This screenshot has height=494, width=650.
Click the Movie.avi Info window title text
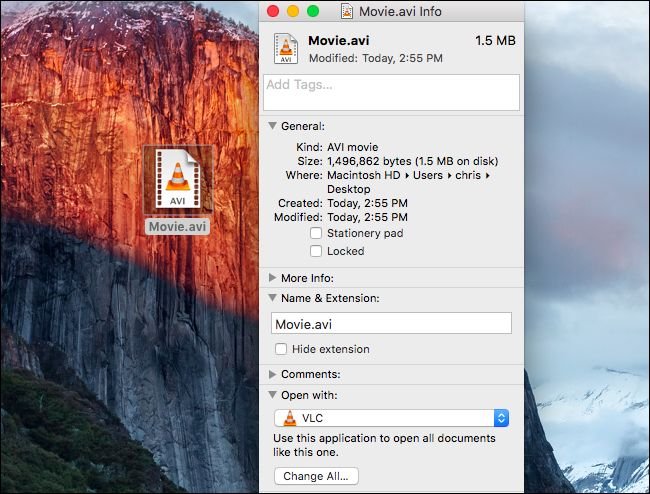(x=400, y=11)
